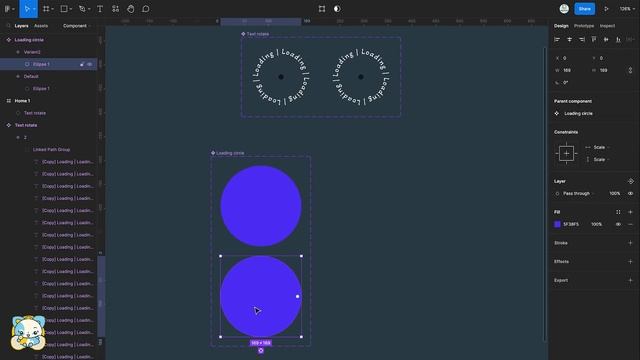This screenshot has width=640, height=360.
Task: Add a stroke
Action: point(630,243)
